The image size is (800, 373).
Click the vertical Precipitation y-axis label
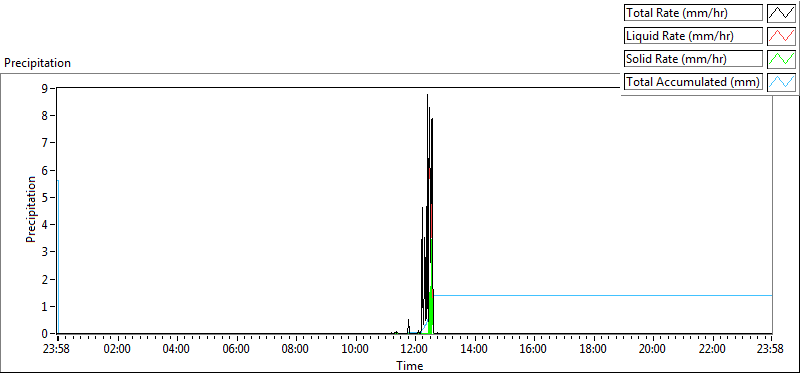[x=31, y=209]
